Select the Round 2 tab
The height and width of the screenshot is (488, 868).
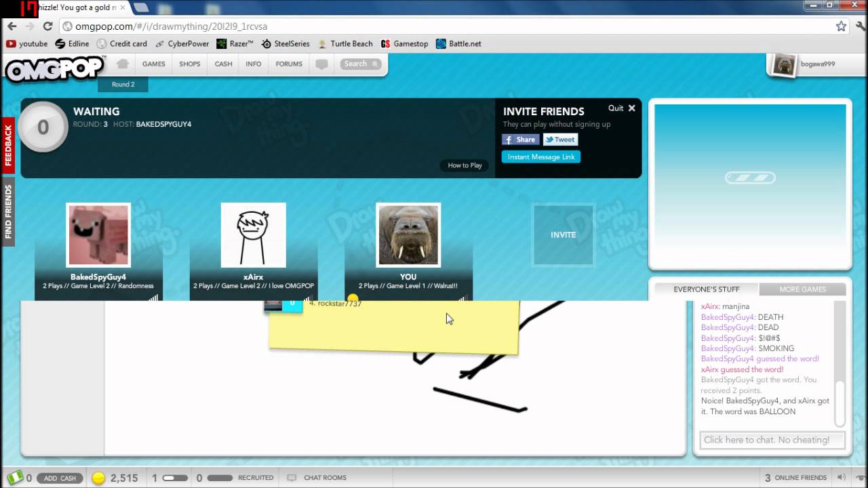[123, 85]
